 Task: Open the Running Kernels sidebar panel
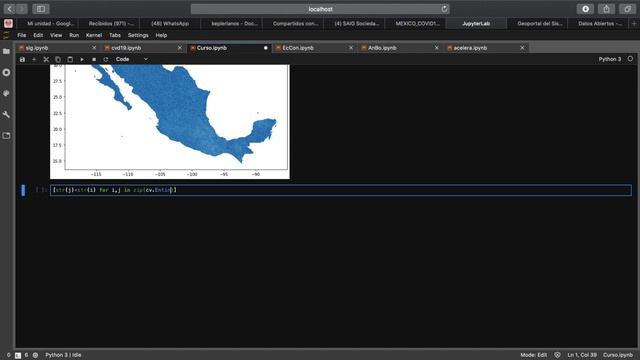[x=6, y=72]
